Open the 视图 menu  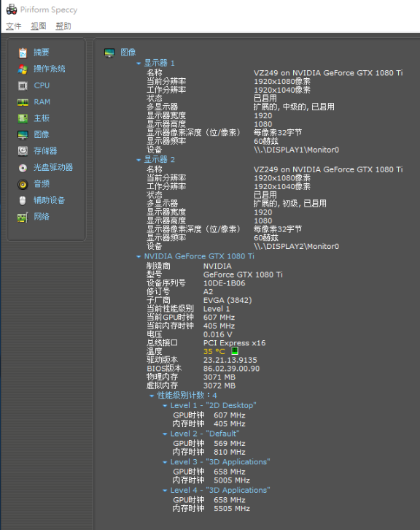click(x=38, y=26)
